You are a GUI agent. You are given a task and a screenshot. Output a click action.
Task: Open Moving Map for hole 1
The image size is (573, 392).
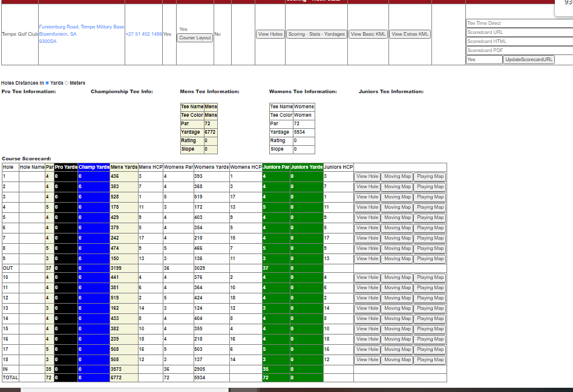click(x=397, y=177)
